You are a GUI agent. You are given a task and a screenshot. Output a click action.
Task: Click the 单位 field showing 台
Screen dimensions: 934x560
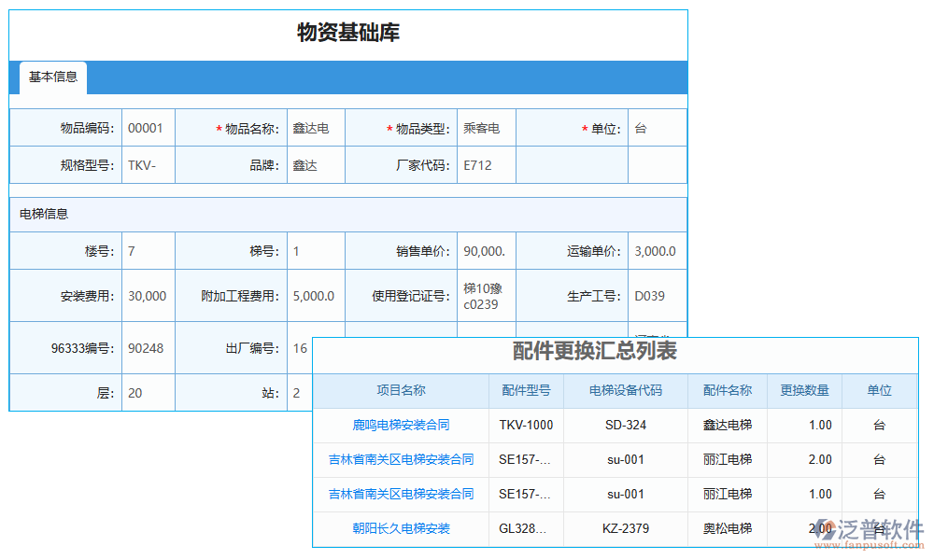click(x=657, y=127)
